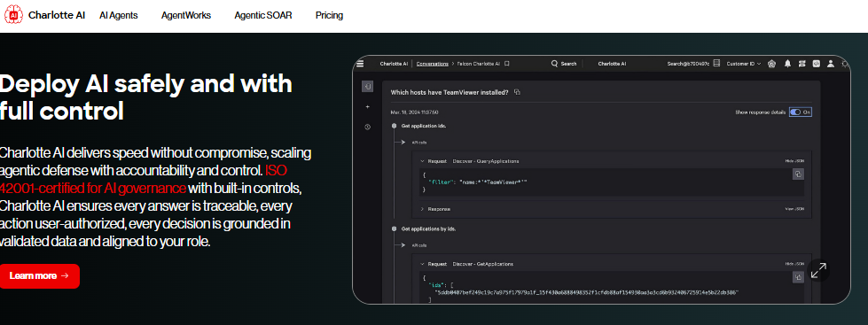Copy the GetApplications JSON ids block
868x325 pixels.
[x=798, y=277]
